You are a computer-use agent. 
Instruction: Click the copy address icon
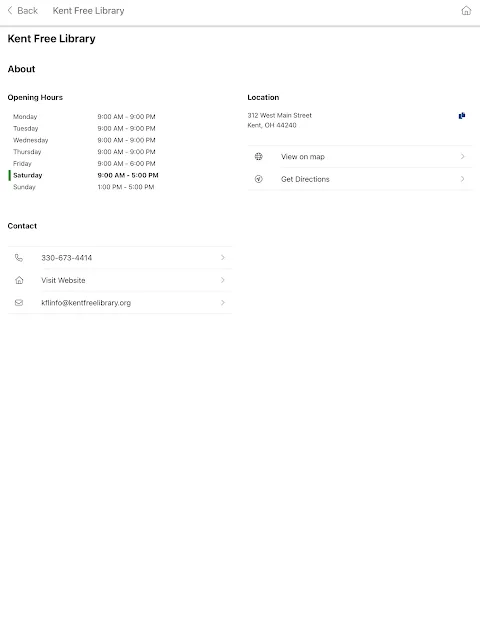(x=462, y=116)
